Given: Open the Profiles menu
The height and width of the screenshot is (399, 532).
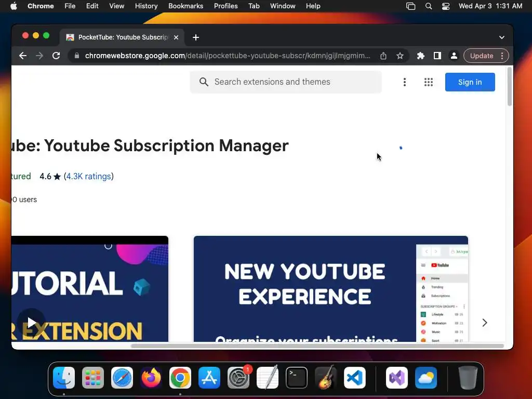Looking at the screenshot, I should (225, 6).
